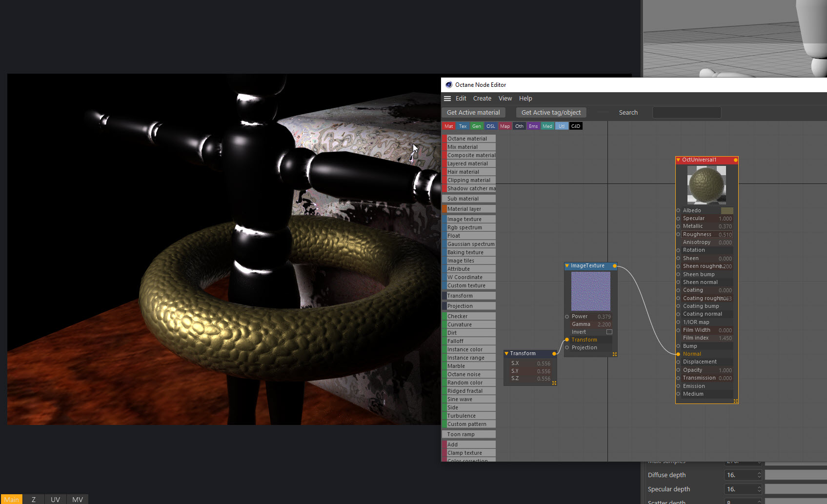Click the resize corner icon of ImageTexture node

coord(615,354)
